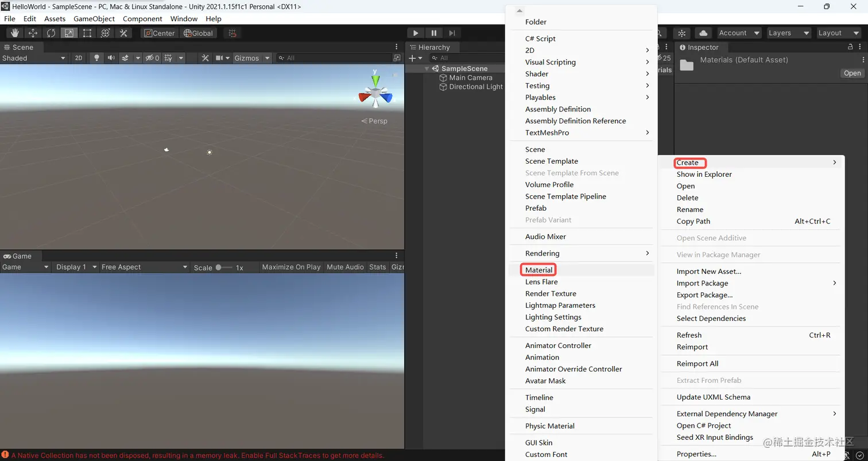Toggle 2D mode in Scene view
868x461 pixels.
tap(79, 58)
